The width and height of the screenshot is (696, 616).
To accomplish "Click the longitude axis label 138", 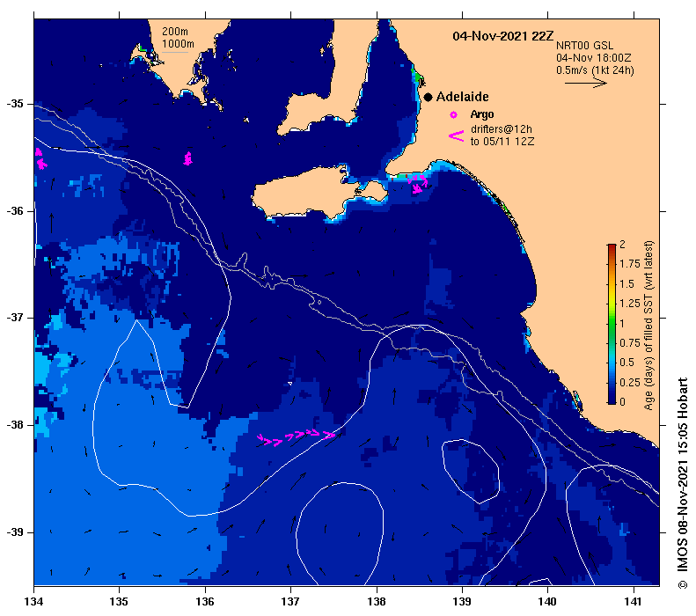I will point(377,602).
